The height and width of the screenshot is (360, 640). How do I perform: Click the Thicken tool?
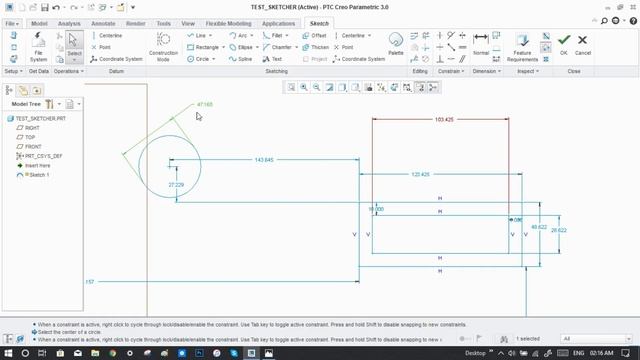click(x=316, y=47)
